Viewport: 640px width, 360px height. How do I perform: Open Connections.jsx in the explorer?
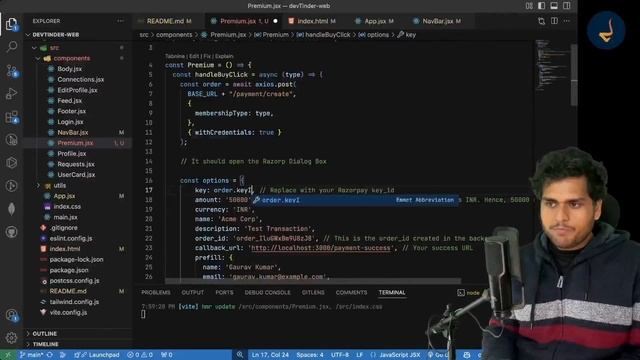pyautogui.click(x=80, y=80)
